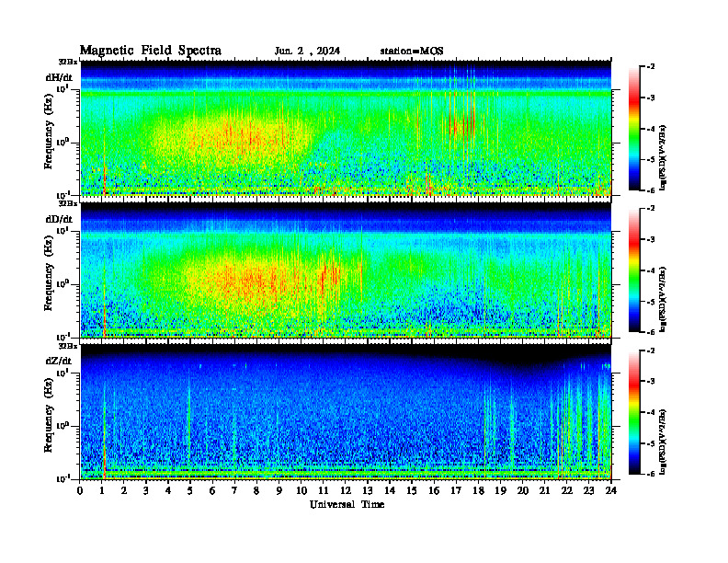Image resolution: width=728 pixels, height=563 pixels.
Task: Click hour tick label "11" on time axis
Action: (x=324, y=491)
